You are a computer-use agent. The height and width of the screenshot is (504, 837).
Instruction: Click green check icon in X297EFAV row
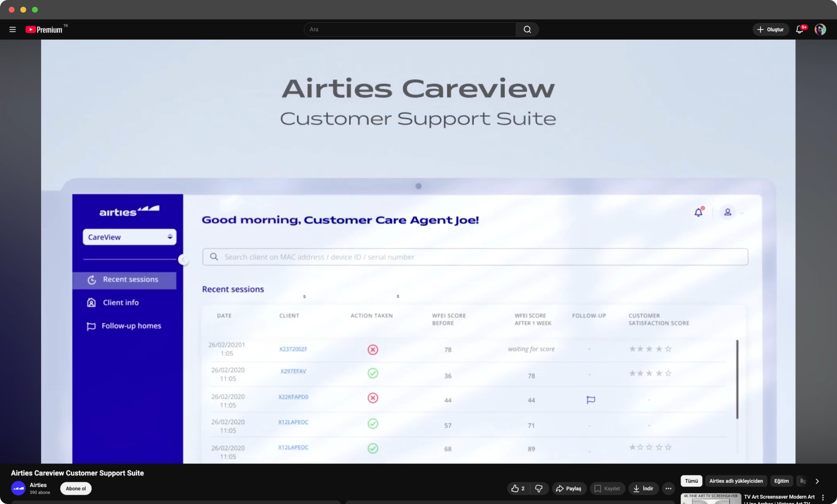coord(372,373)
